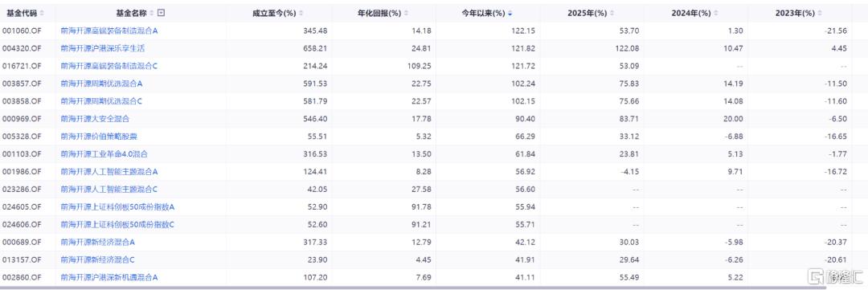This screenshot has height=290, width=868.
Task: Sort by 成立至今(%) column arrows
Action: click(x=301, y=14)
